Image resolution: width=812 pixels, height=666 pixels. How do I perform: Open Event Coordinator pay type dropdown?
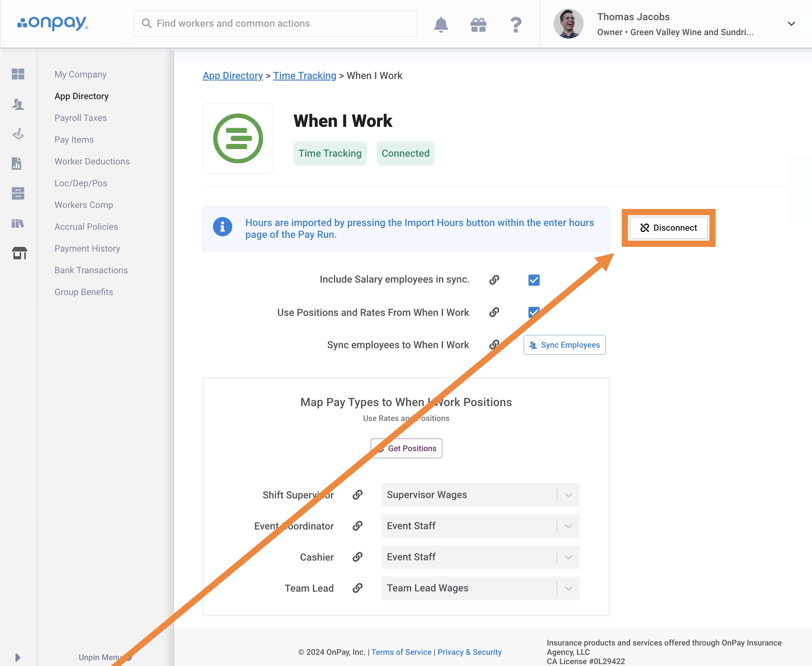tap(481, 526)
